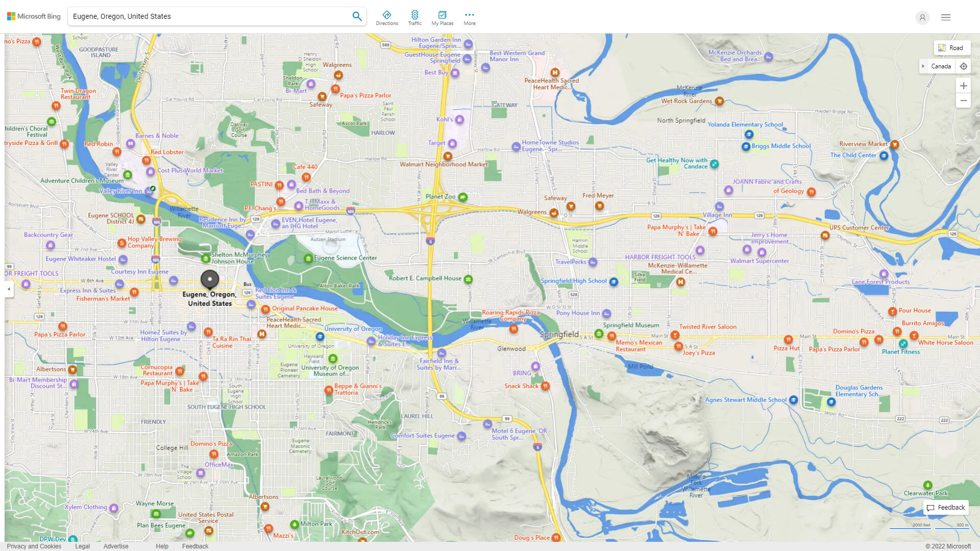Click the Microsoft Bing logo
The height and width of the screenshot is (551, 980).
point(33,16)
